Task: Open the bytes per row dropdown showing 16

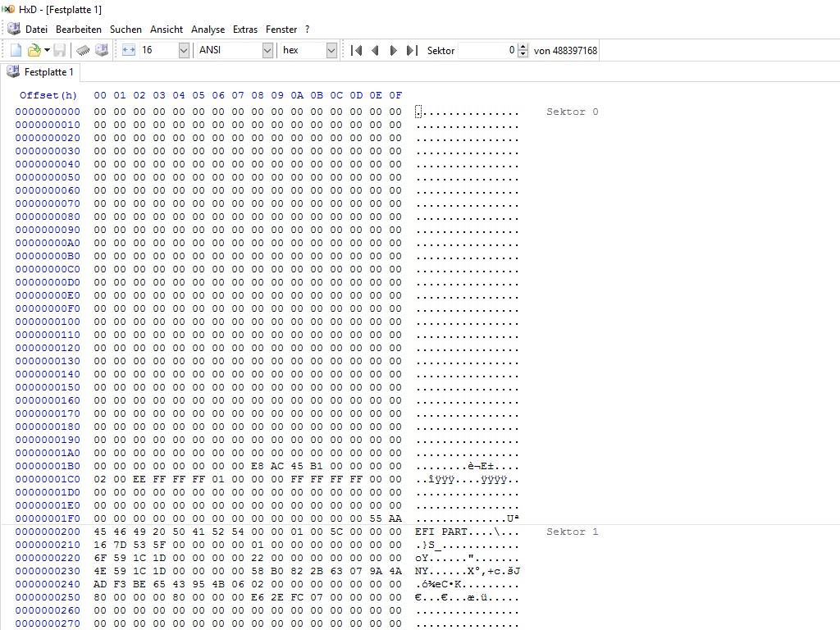Action: click(x=164, y=50)
